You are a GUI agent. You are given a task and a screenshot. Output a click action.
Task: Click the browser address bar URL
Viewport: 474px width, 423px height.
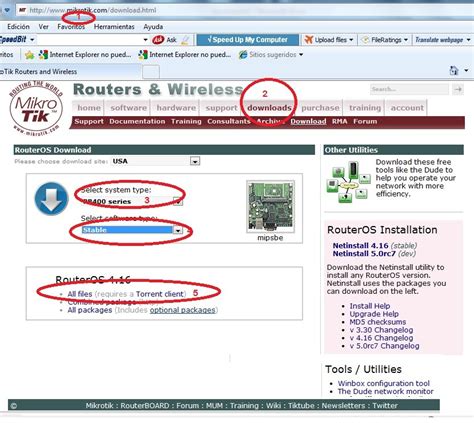[x=93, y=10]
